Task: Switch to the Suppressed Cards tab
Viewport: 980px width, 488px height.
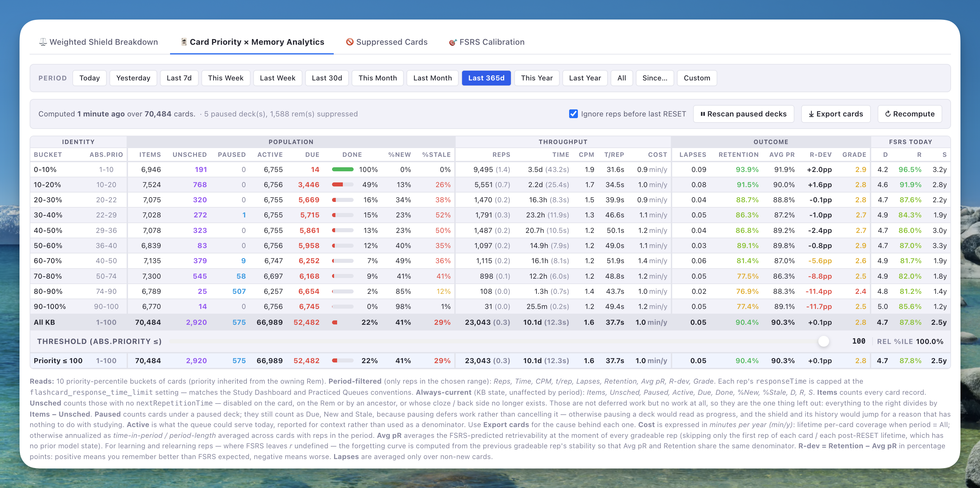Action: [386, 42]
